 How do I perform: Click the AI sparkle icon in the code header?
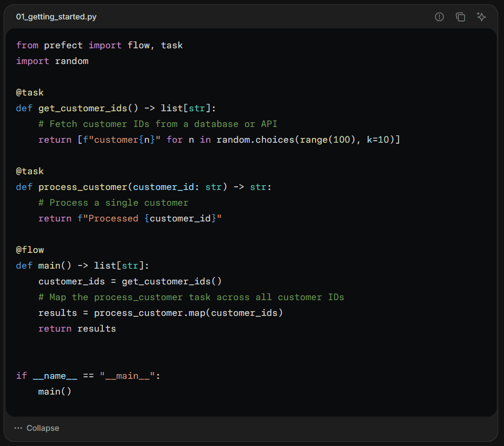pos(481,17)
